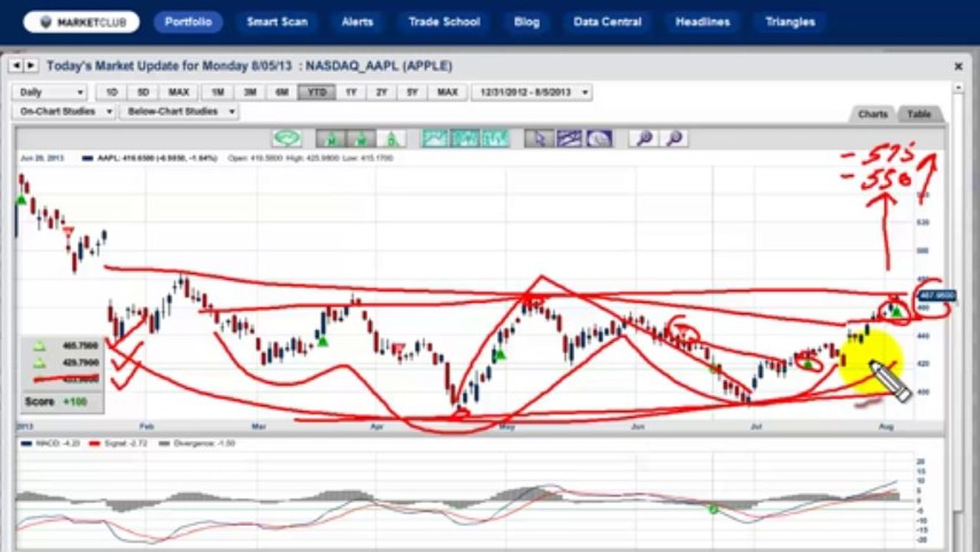
Task: Expand the Below-Chart Studies dropdown
Action: coord(179,111)
